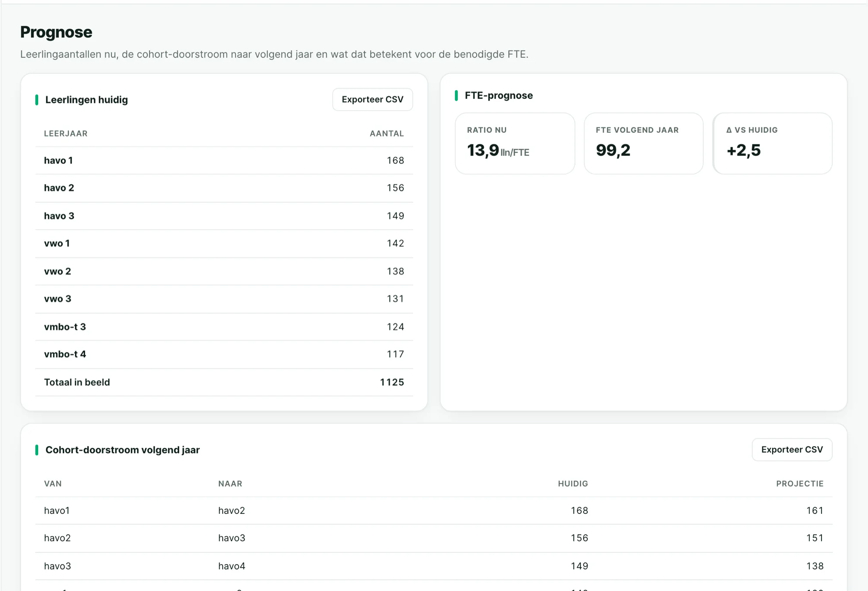The width and height of the screenshot is (868, 591).
Task: Click the AANTAL column header
Action: pos(387,134)
